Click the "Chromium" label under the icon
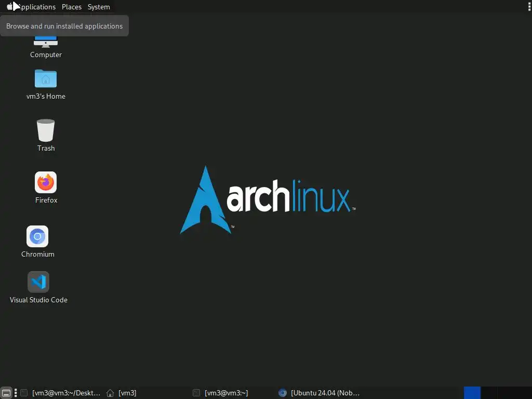 pos(37,254)
